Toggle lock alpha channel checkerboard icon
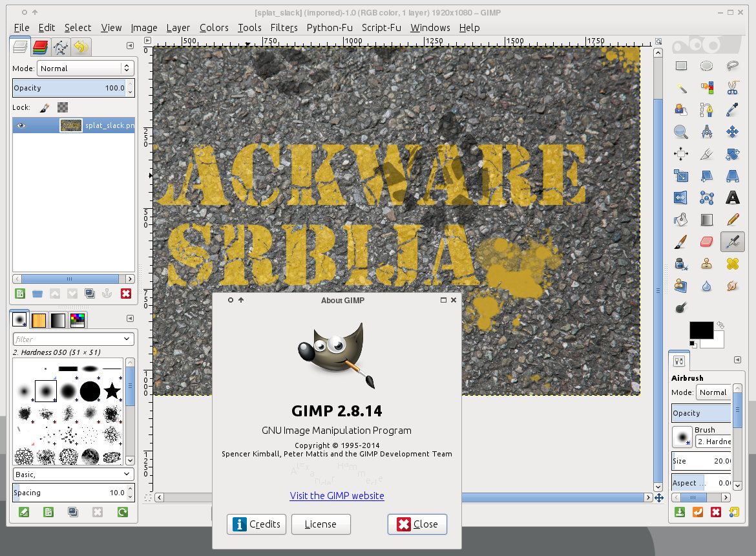Image resolution: width=756 pixels, height=556 pixels. pyautogui.click(x=63, y=107)
